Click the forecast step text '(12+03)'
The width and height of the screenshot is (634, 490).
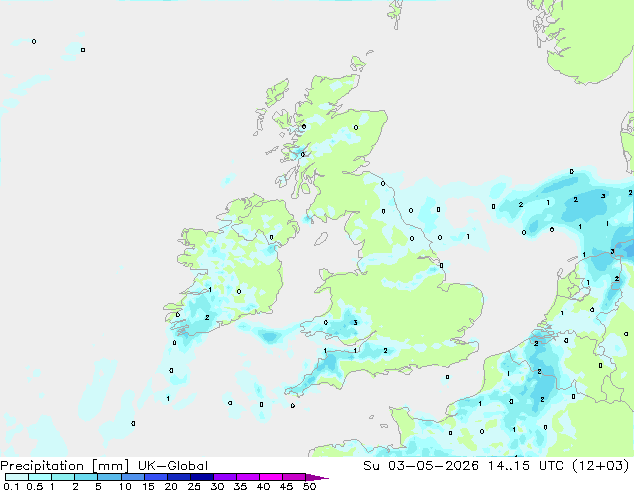coord(601,465)
